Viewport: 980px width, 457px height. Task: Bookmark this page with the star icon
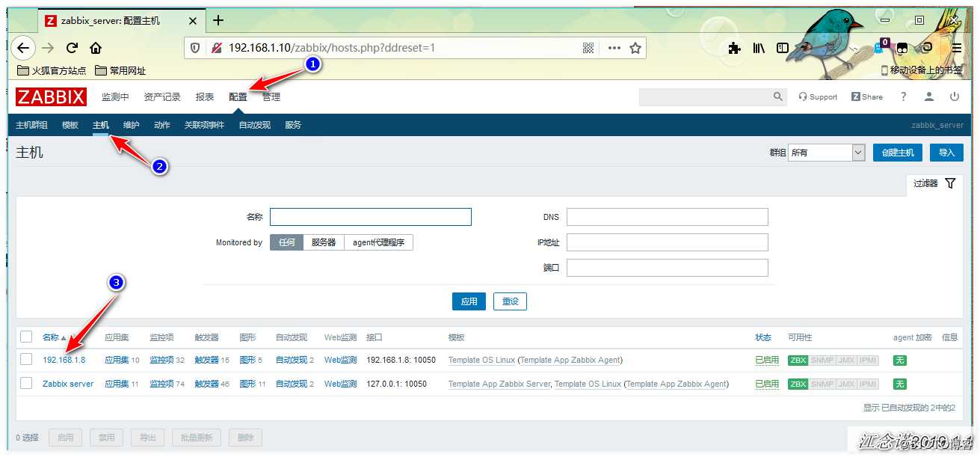click(635, 48)
